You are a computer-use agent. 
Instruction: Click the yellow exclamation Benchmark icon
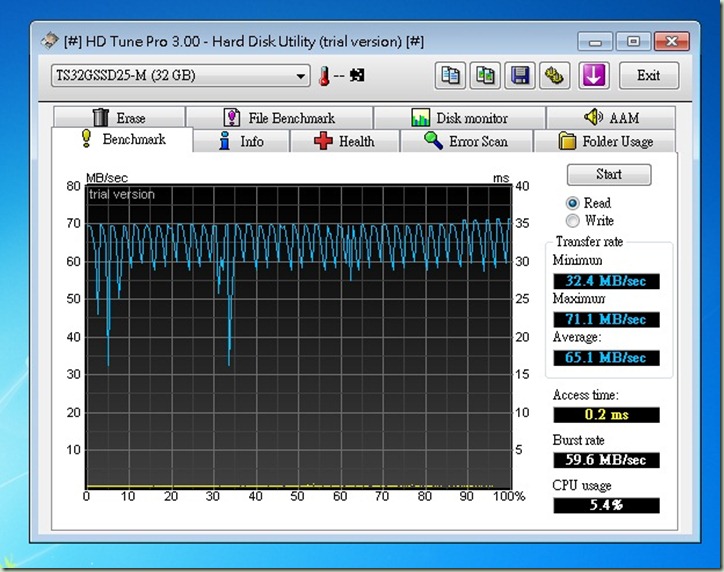coord(86,138)
